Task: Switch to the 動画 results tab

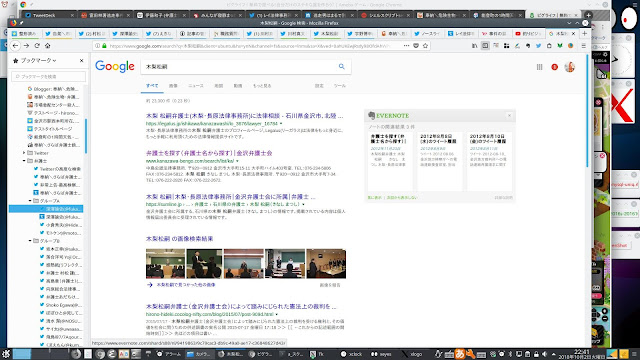Action: click(x=238, y=86)
